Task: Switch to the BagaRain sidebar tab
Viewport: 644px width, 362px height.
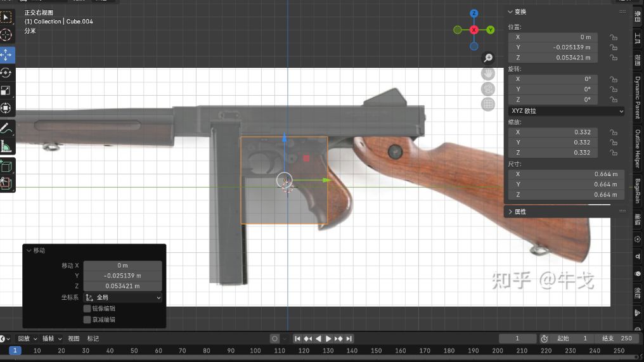Action: pyautogui.click(x=638, y=191)
